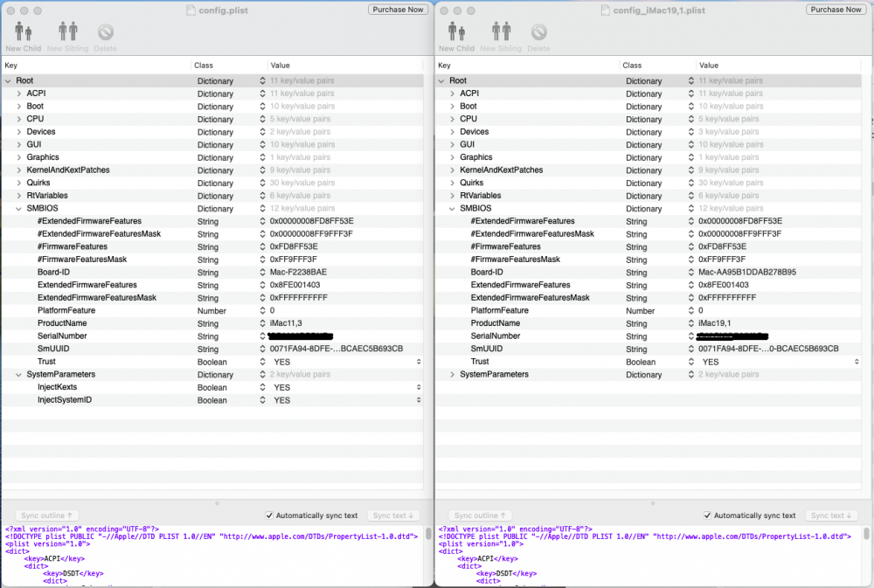Expand SystemParameters node in right window
874x588 pixels.
tap(452, 375)
